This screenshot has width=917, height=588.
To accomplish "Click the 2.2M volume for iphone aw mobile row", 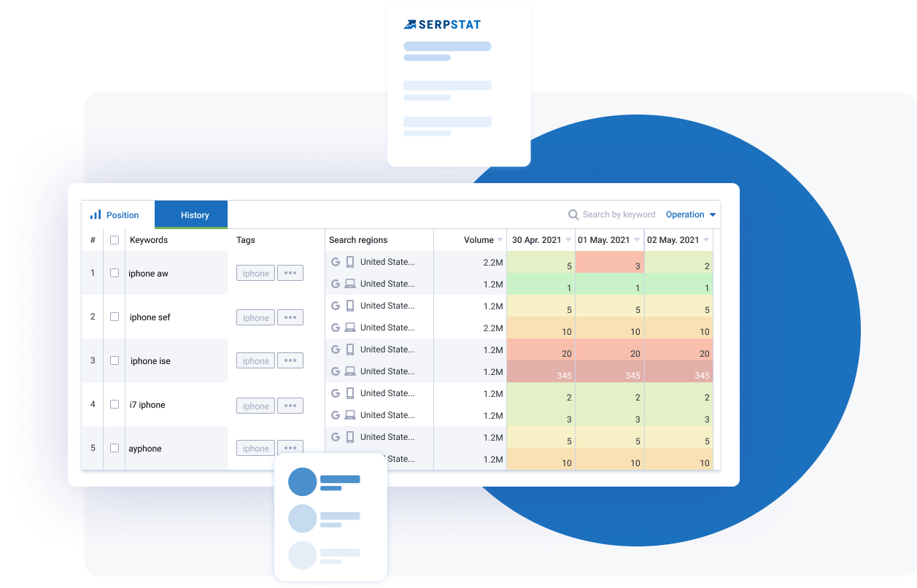I will pos(493,263).
